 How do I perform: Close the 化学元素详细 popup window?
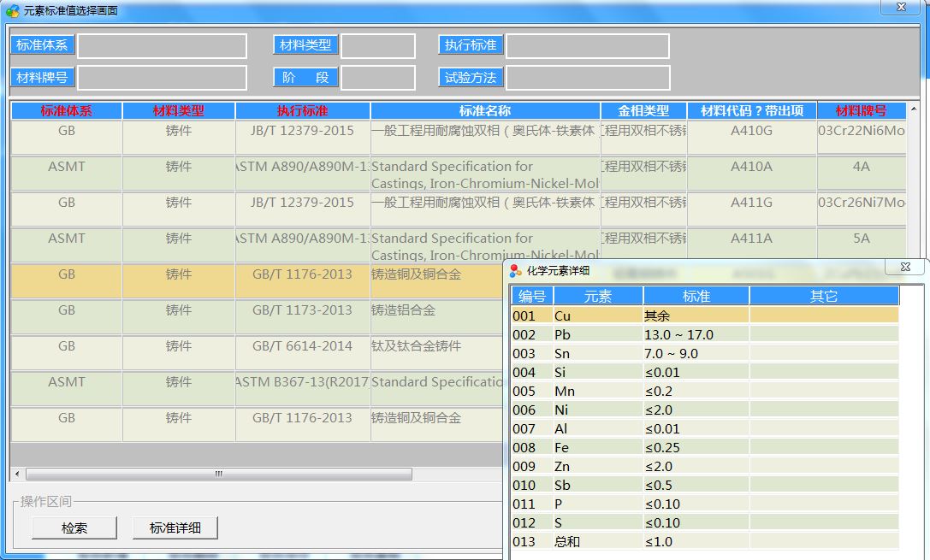905,268
